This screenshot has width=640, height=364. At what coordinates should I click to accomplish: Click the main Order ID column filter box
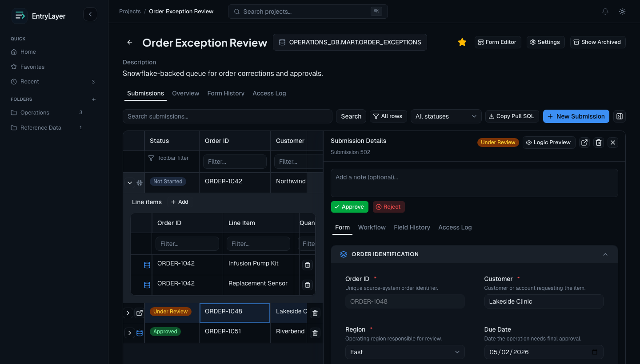click(x=235, y=162)
